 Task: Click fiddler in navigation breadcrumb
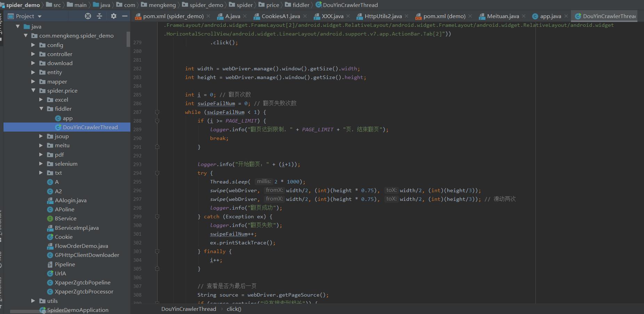(297, 5)
